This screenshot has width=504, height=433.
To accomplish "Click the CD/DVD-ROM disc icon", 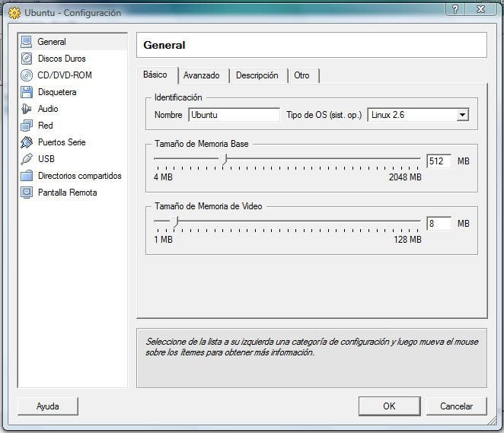I will [27, 75].
